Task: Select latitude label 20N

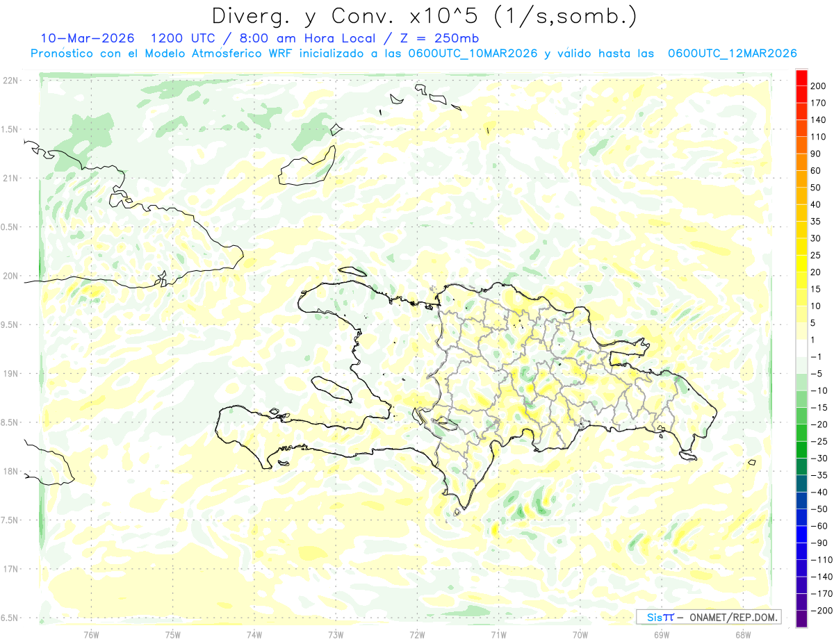Action: [10, 276]
